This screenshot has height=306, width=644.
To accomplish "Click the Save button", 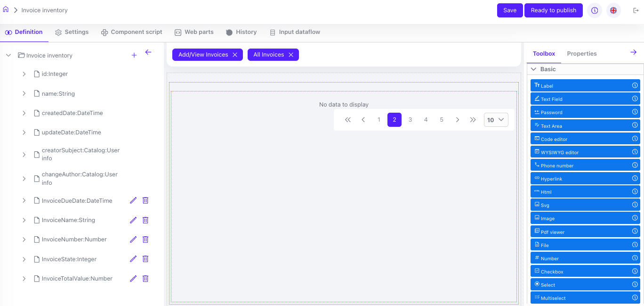I will (509, 10).
